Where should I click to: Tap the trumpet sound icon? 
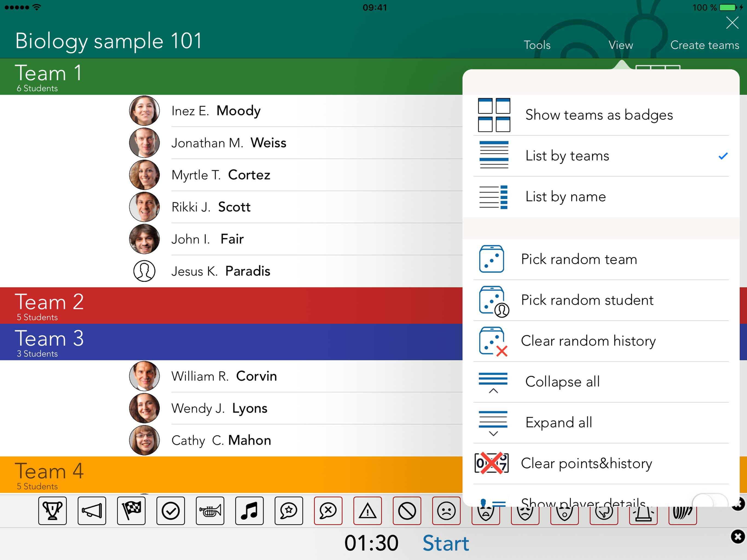click(210, 510)
